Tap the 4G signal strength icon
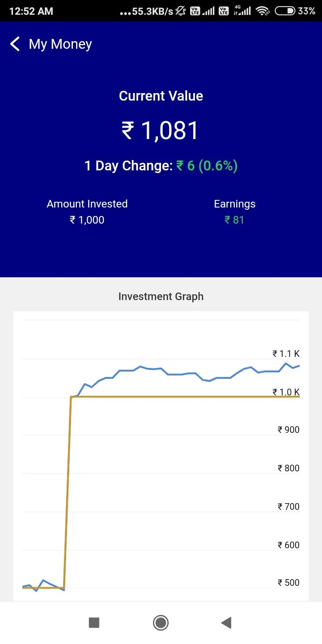322x644 pixels. coord(243,11)
